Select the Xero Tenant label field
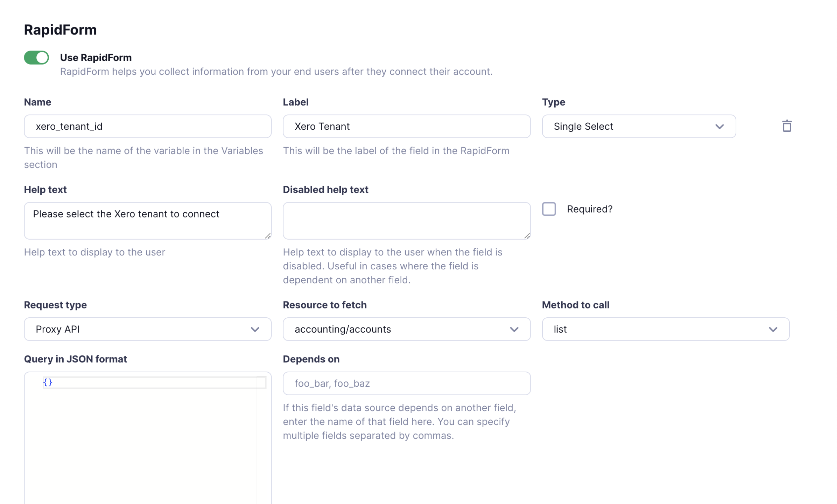 406,126
